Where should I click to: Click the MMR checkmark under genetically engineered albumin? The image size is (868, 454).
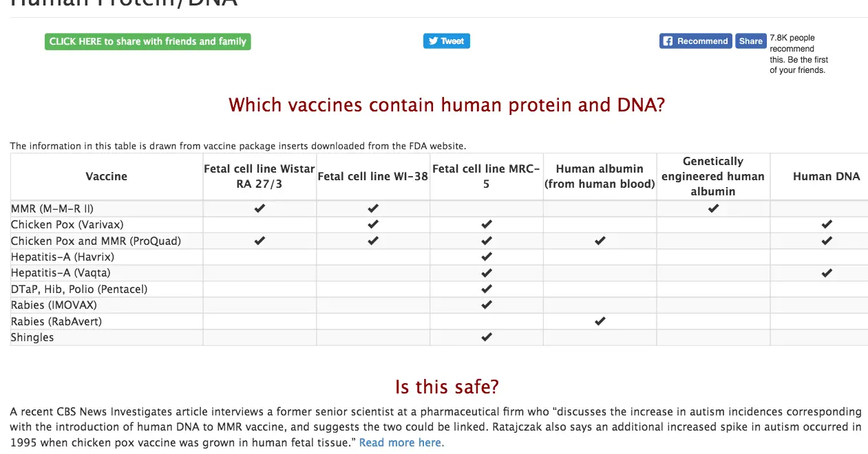[713, 208]
